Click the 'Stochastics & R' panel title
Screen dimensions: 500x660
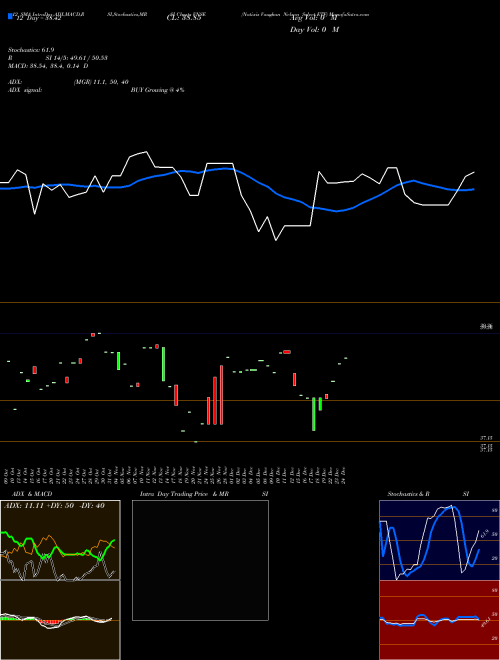(409, 494)
